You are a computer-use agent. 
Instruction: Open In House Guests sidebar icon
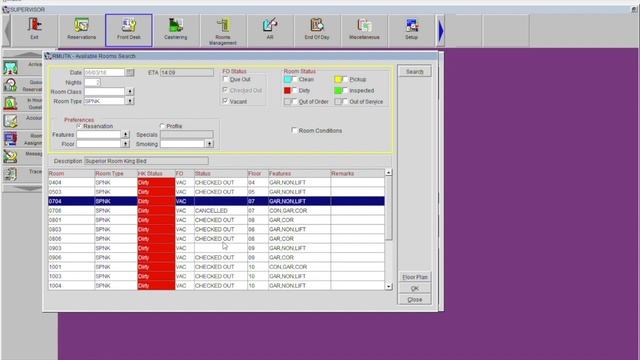click(x=11, y=103)
